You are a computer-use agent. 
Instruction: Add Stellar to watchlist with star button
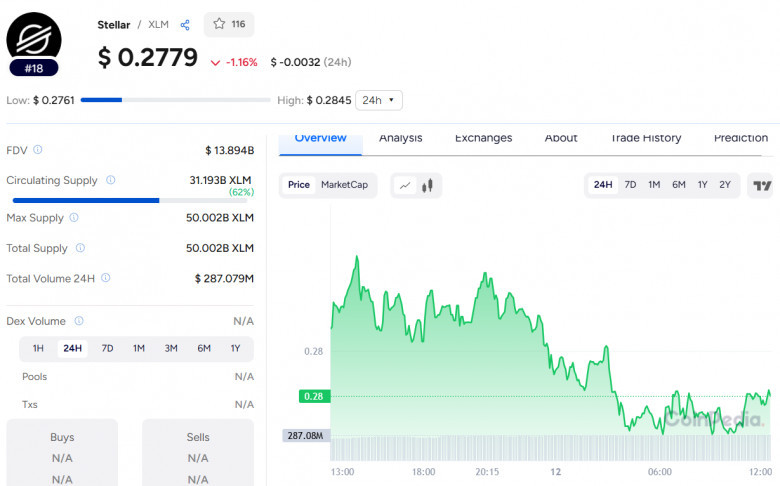[229, 24]
